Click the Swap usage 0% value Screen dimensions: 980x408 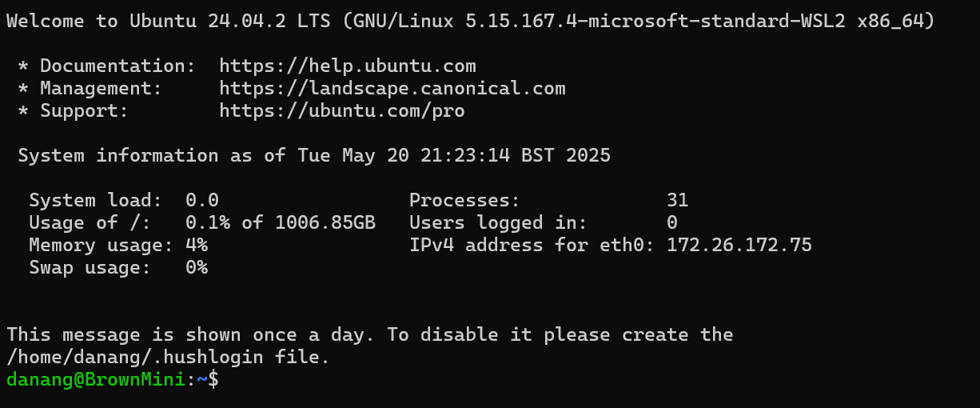tap(197, 267)
